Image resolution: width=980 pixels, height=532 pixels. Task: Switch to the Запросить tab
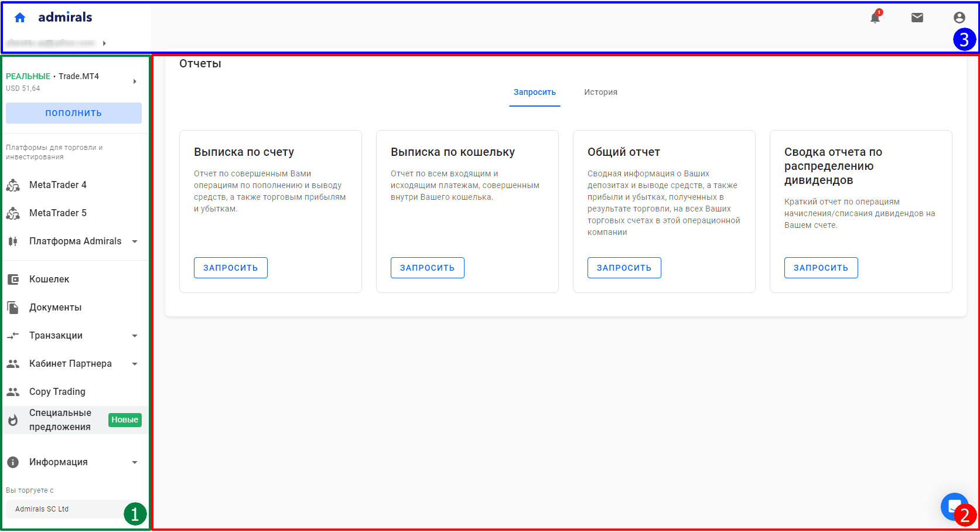[x=535, y=93]
